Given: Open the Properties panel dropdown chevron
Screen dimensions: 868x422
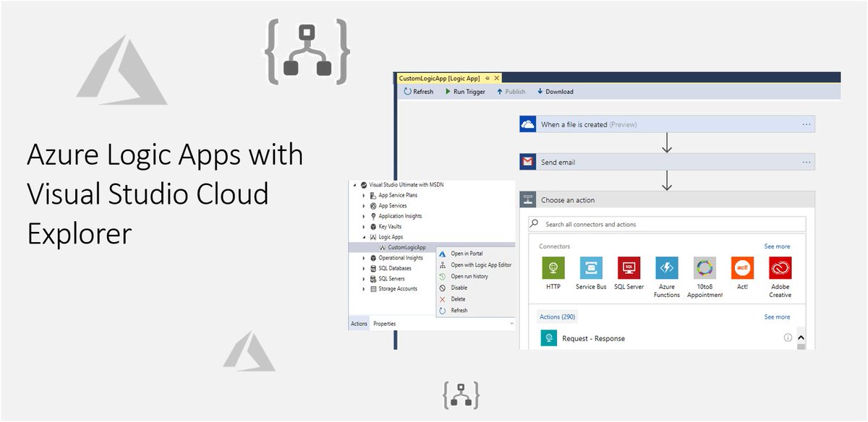Looking at the screenshot, I should coord(511,324).
